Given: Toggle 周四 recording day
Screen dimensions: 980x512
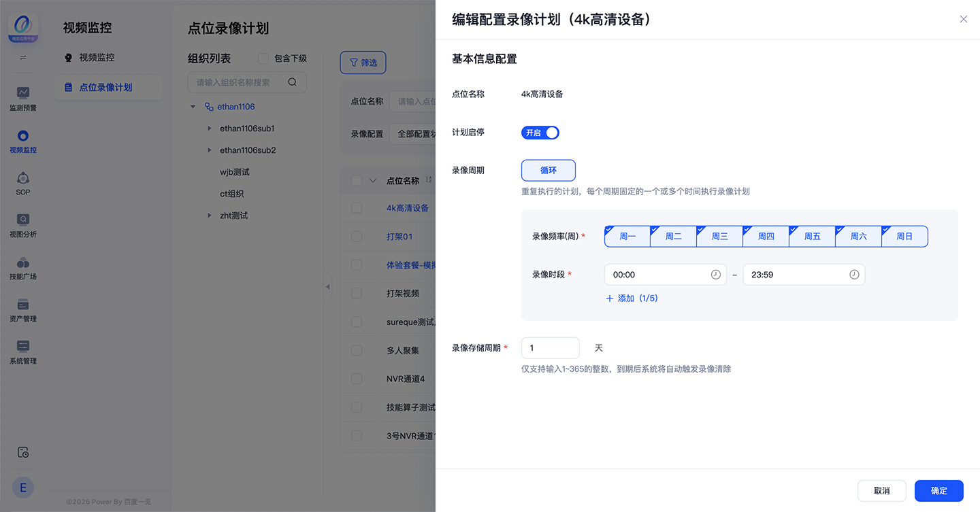Looking at the screenshot, I should (x=766, y=236).
